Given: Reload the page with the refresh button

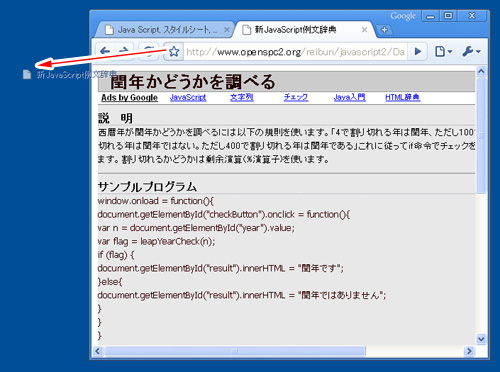Looking at the screenshot, I should point(148,51).
